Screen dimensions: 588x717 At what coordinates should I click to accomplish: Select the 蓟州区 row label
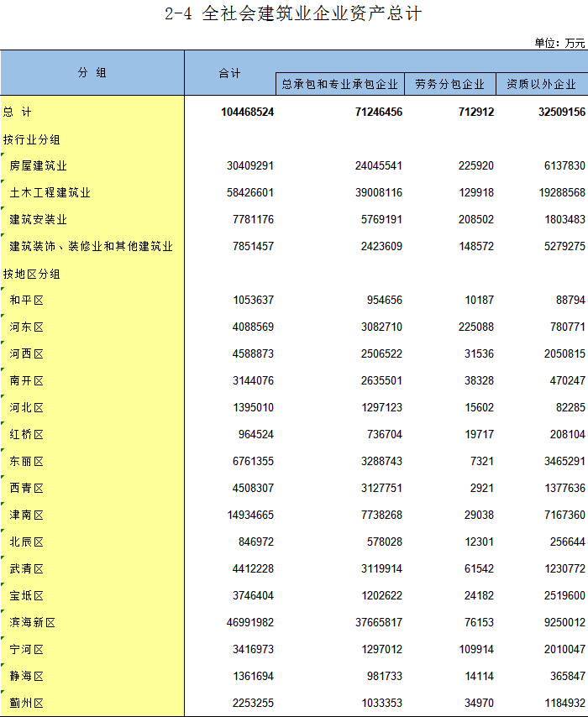tap(27, 704)
